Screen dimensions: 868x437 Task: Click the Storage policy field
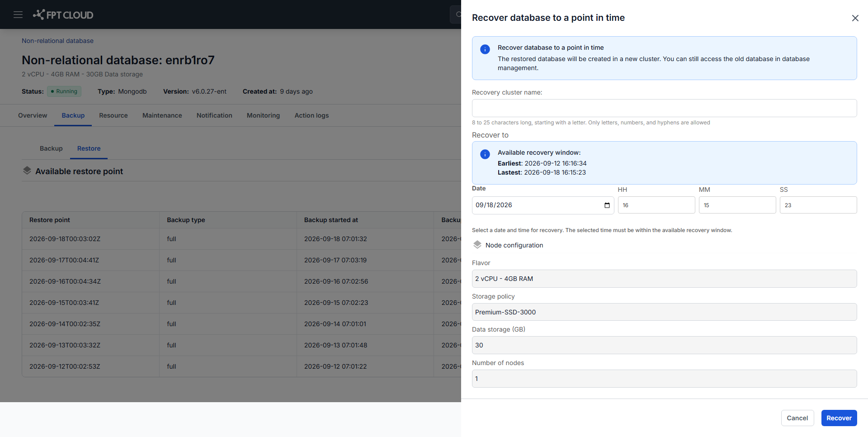click(x=664, y=312)
